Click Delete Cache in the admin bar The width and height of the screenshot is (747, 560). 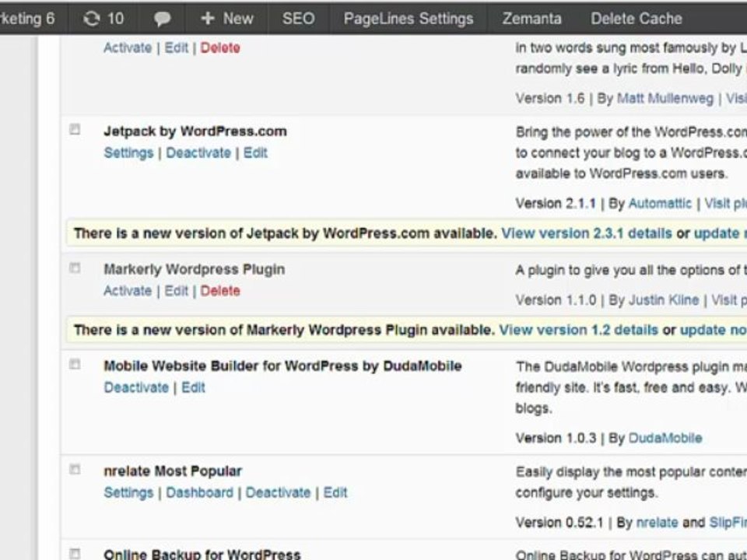point(636,19)
